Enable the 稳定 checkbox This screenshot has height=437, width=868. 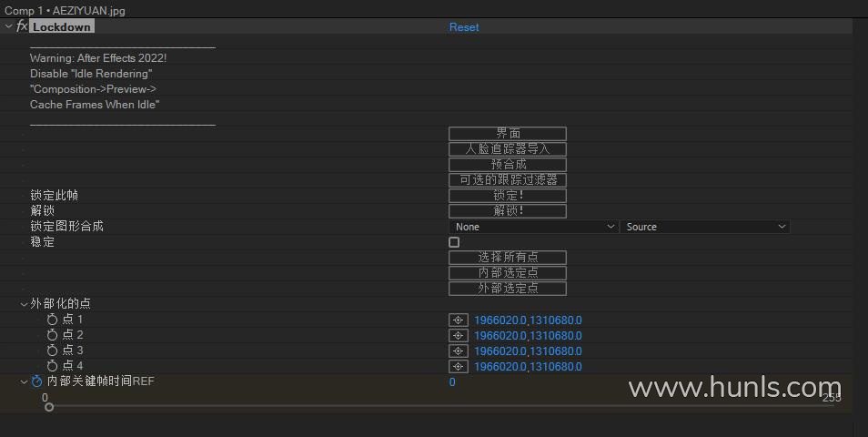454,242
